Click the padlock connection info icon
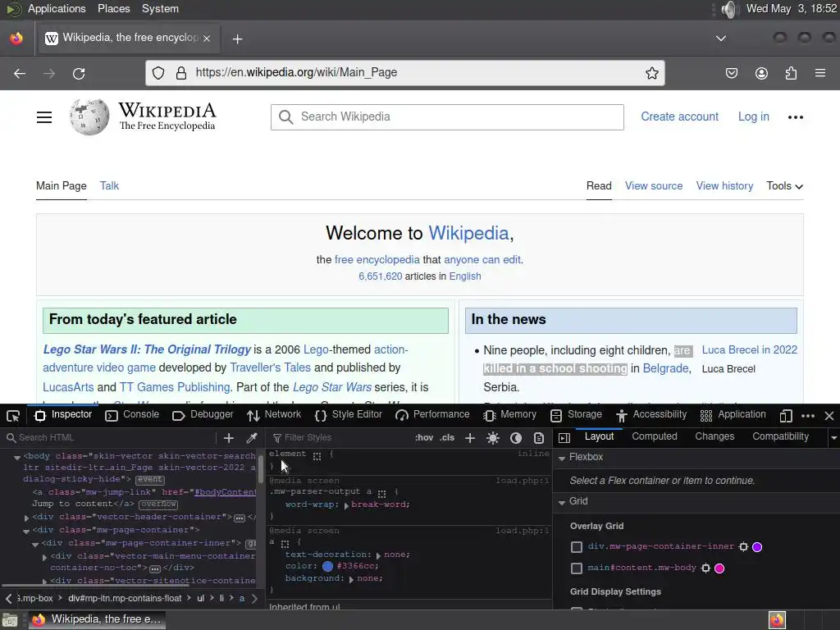840x630 pixels. pos(181,73)
